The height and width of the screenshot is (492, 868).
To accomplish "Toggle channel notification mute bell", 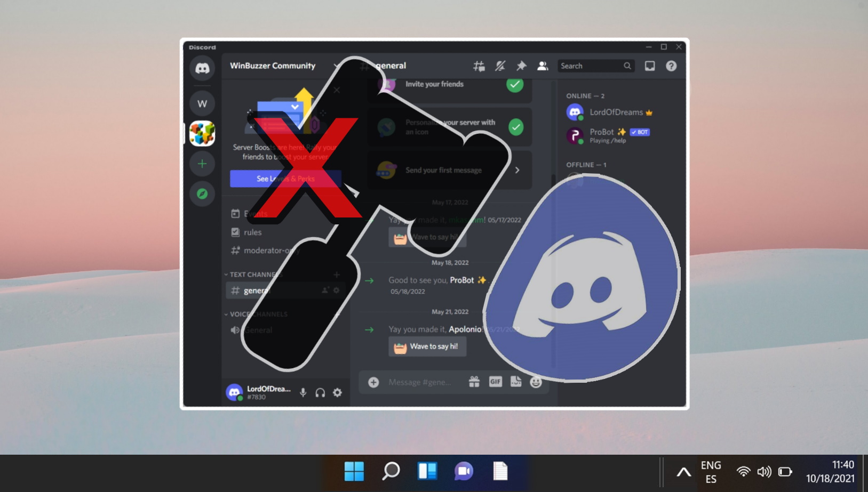I will pyautogui.click(x=500, y=66).
